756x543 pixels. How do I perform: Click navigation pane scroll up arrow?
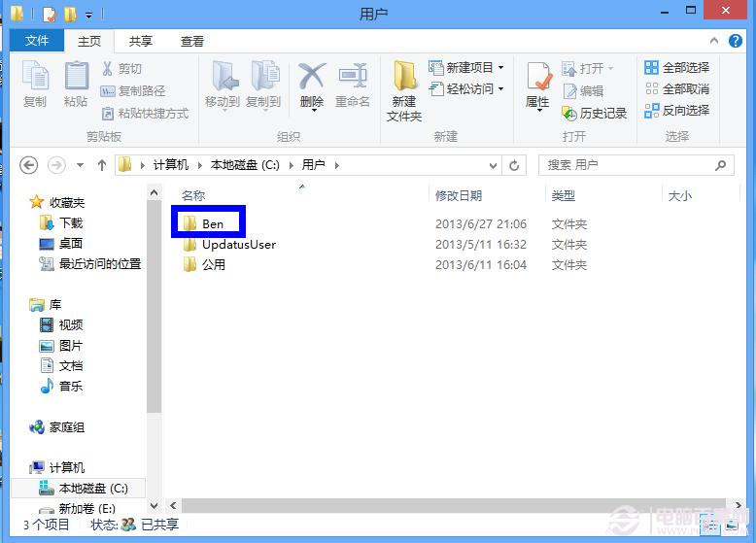point(154,192)
